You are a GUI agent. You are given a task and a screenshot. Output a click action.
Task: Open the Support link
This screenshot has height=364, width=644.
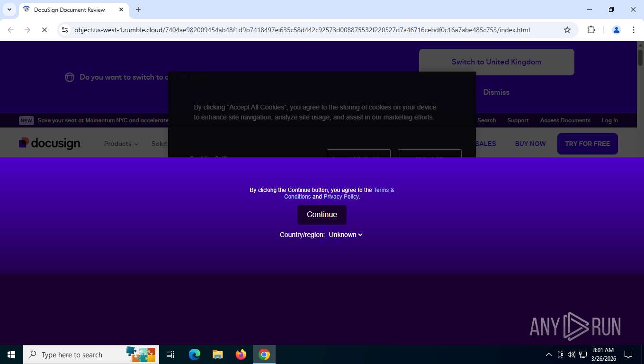click(x=518, y=120)
